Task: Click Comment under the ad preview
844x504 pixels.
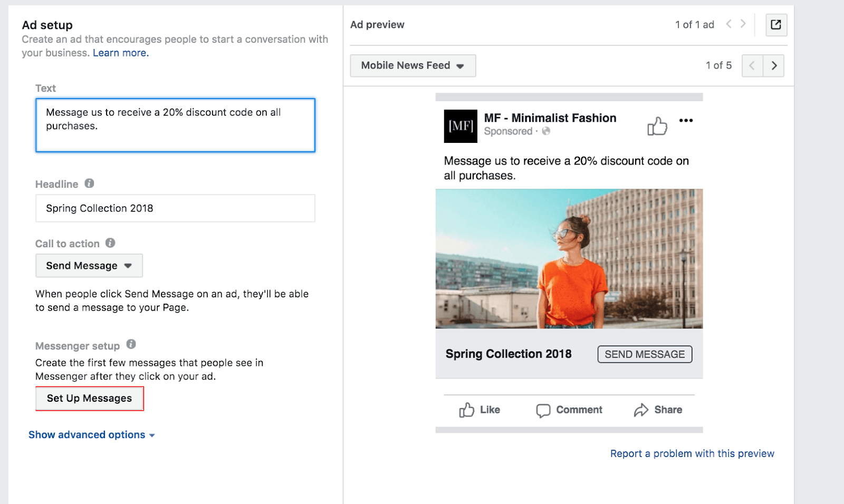Action: point(569,410)
